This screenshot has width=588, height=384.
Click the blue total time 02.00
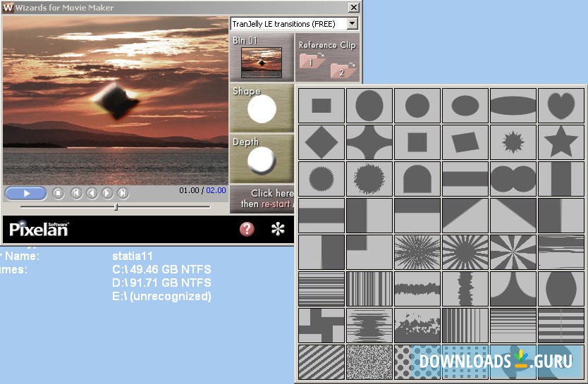(216, 190)
